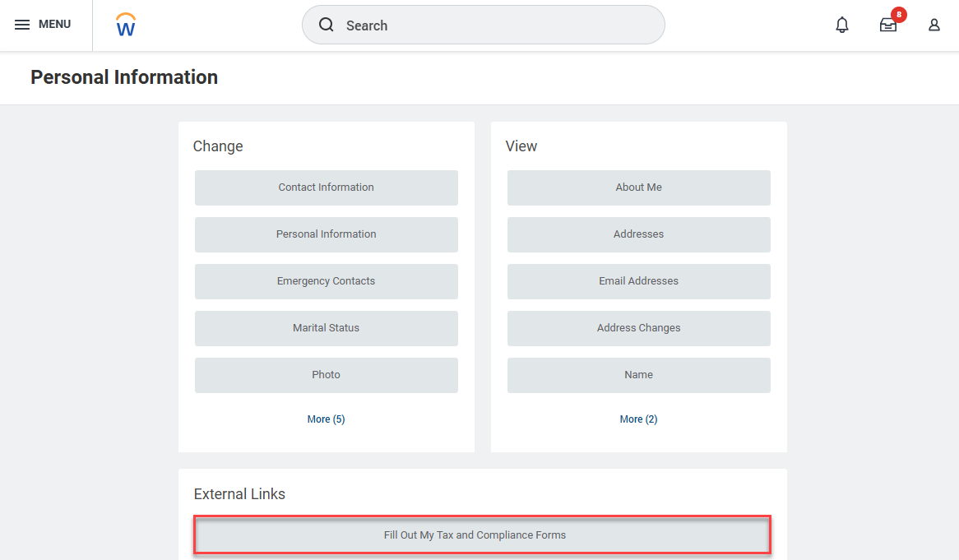Click the Workday logo
The image size is (959, 560).
(x=125, y=24)
